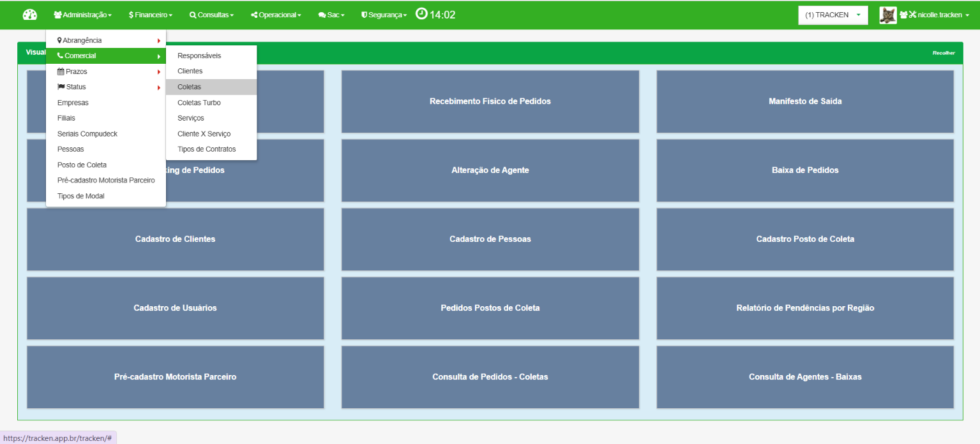Click the user avatar picture
Screen dimensions: 980x444
tap(888, 15)
